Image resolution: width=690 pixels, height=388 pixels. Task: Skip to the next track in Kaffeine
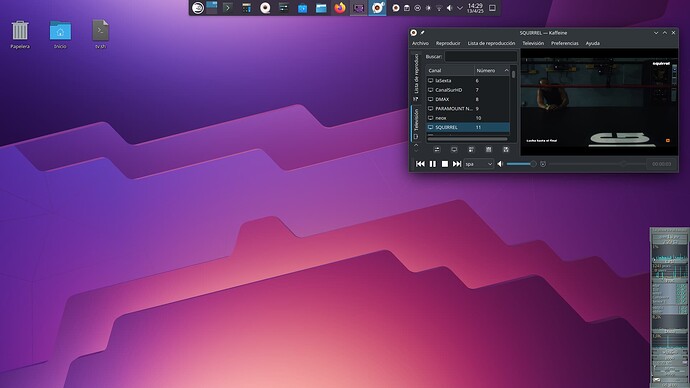coord(457,164)
